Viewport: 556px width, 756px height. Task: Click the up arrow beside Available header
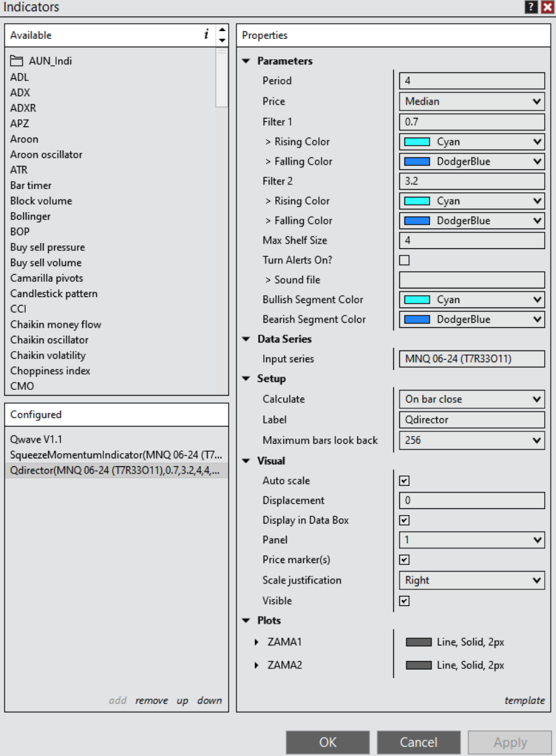[x=222, y=30]
